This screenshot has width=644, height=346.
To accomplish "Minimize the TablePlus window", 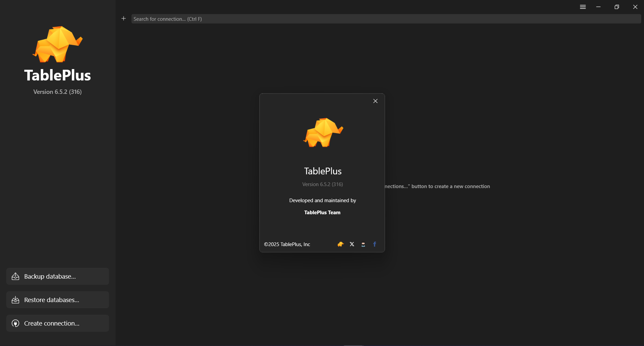I will pos(598,7).
